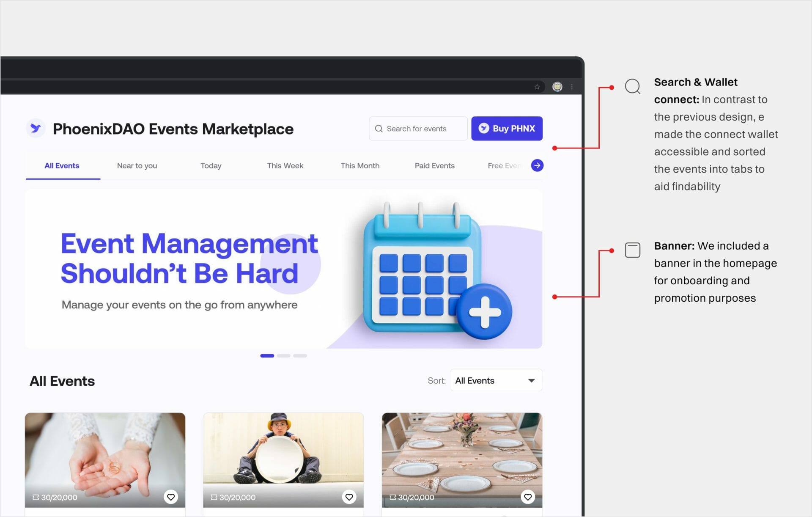Screen dimensions: 812x517
Task: Click the Search for events field
Action: 418,129
